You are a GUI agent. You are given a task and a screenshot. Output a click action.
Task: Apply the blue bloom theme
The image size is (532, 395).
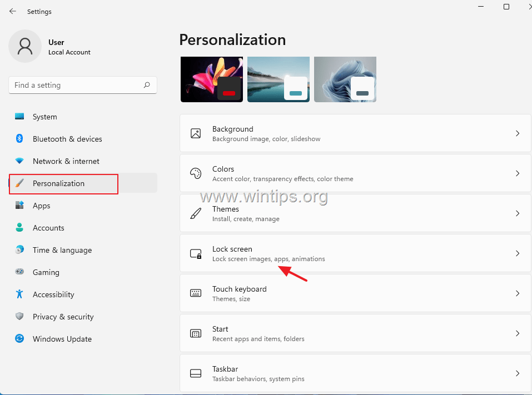(345, 79)
